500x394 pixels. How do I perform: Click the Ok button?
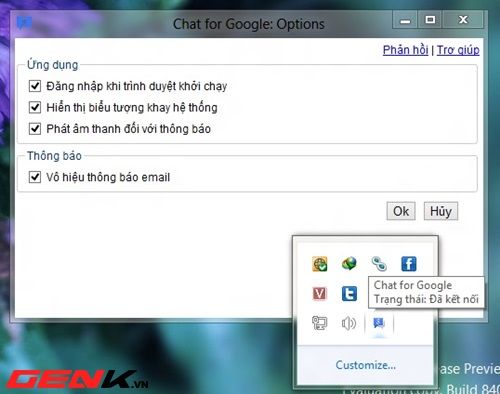401,211
